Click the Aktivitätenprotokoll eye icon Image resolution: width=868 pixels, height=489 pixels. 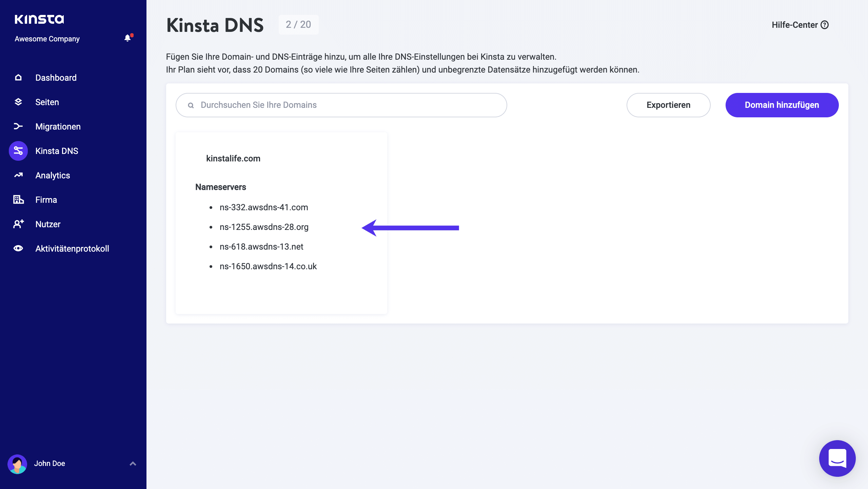(x=18, y=249)
